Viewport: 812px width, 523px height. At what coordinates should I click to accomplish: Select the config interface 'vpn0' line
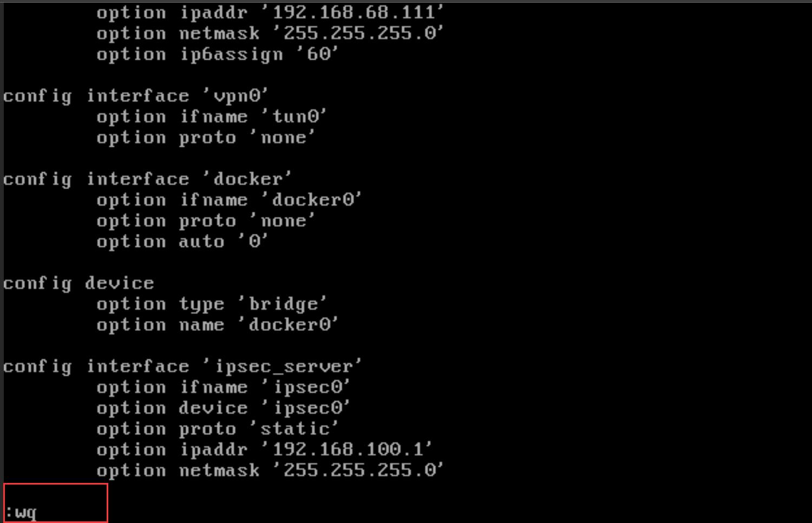135,96
